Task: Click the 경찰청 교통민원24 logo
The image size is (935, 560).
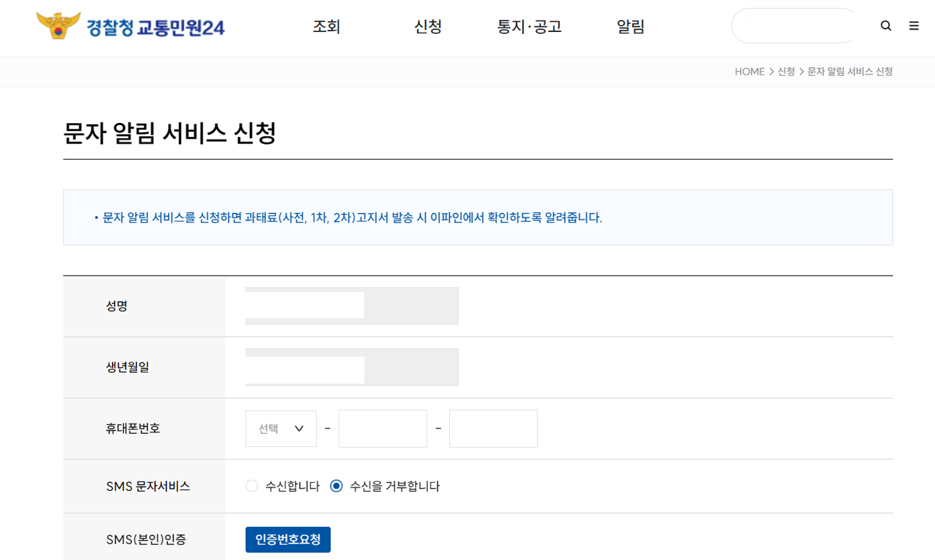Action: (132, 26)
